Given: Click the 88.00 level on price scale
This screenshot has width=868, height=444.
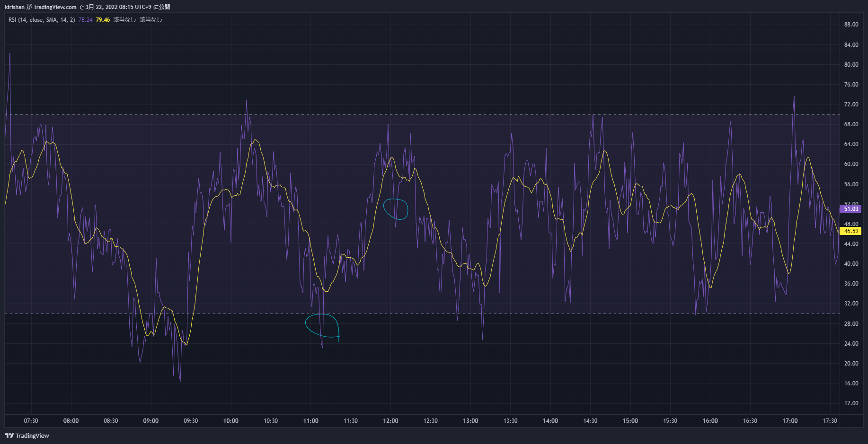Looking at the screenshot, I should 851,25.
